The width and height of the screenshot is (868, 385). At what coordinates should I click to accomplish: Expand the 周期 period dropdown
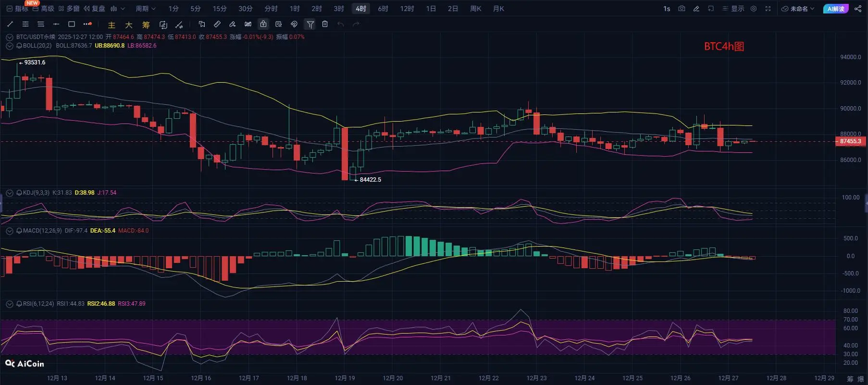tap(146, 9)
